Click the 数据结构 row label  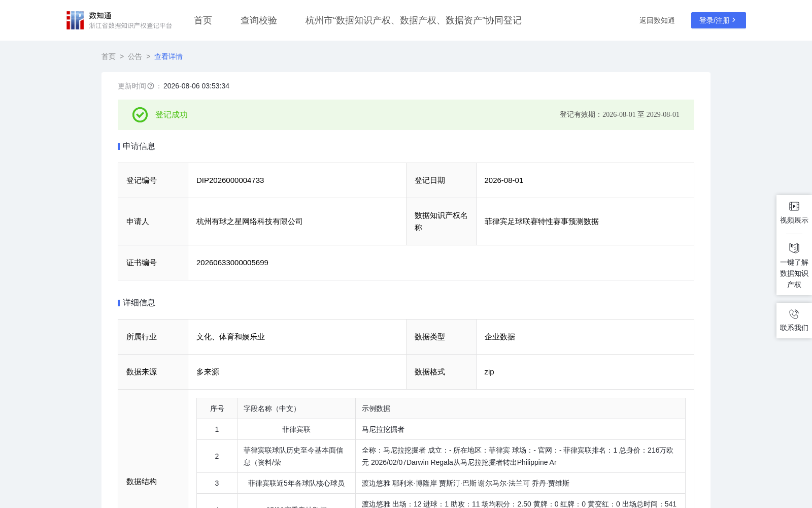[142, 482]
